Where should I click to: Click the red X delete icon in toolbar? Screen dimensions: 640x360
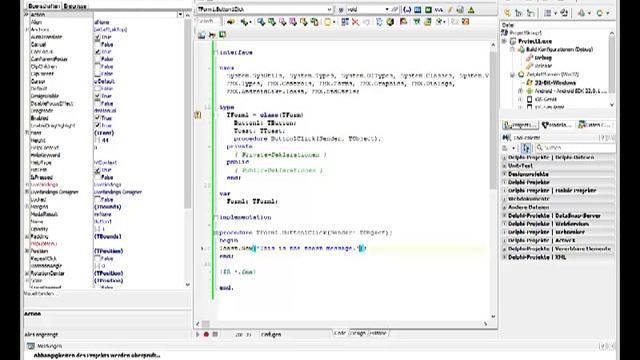(356, 22)
